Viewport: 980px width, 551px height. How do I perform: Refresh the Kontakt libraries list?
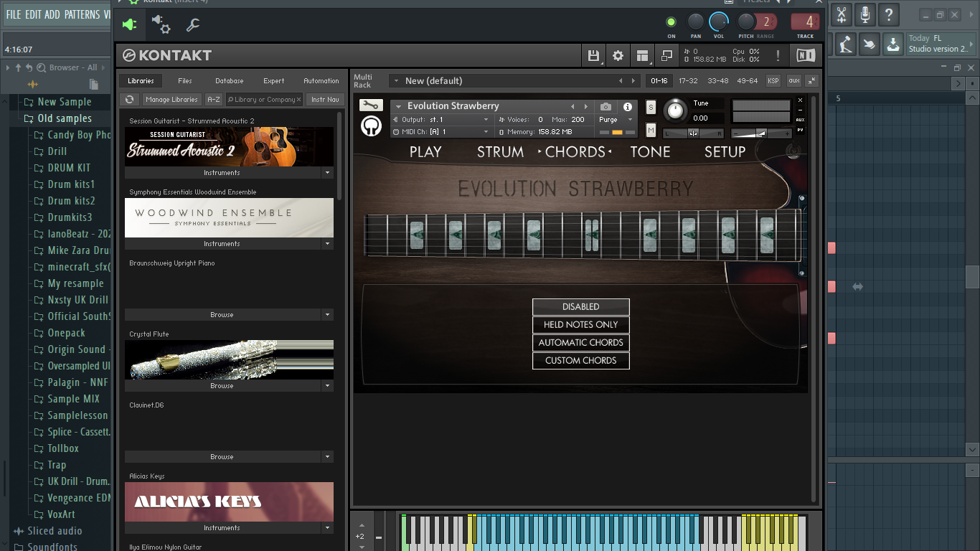129,100
